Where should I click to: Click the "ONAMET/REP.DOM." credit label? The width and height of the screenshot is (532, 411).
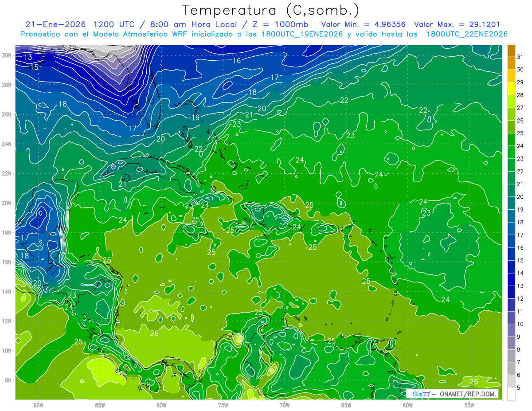[x=467, y=394]
